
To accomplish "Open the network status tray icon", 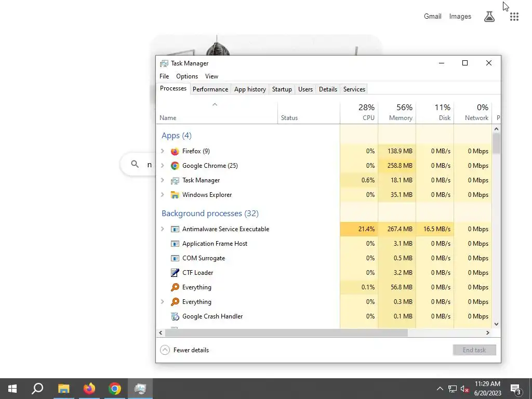I will pos(453,389).
